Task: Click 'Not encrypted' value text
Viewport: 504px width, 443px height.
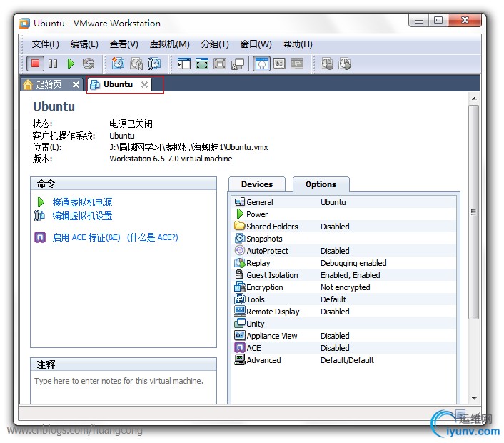Action: pos(346,287)
